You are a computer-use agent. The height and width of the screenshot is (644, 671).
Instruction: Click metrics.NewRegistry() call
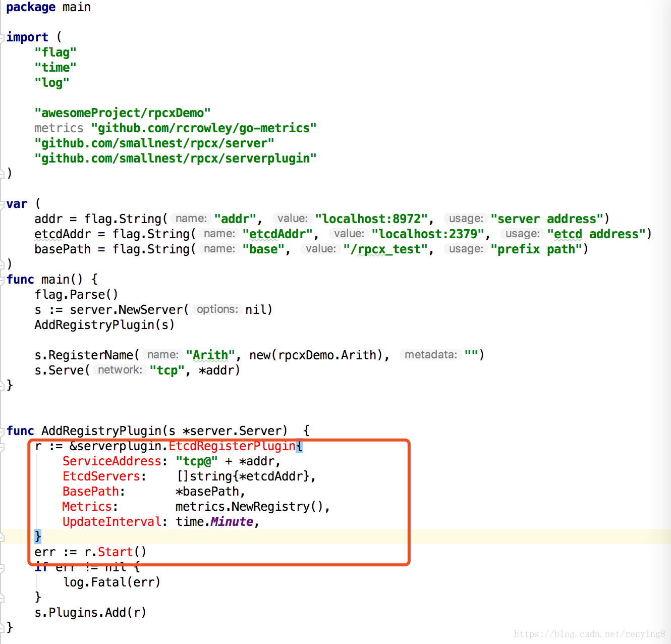tap(249, 507)
